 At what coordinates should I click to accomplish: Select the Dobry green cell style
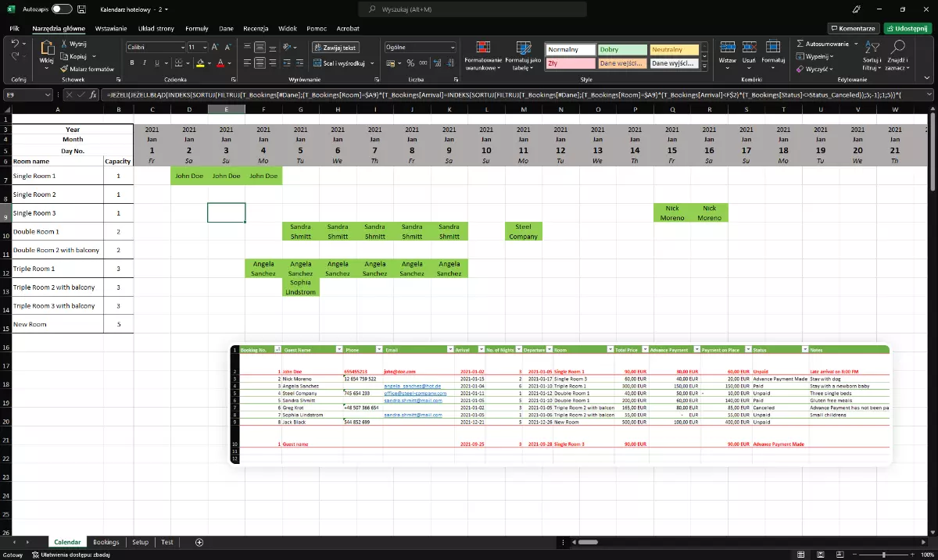click(x=621, y=48)
